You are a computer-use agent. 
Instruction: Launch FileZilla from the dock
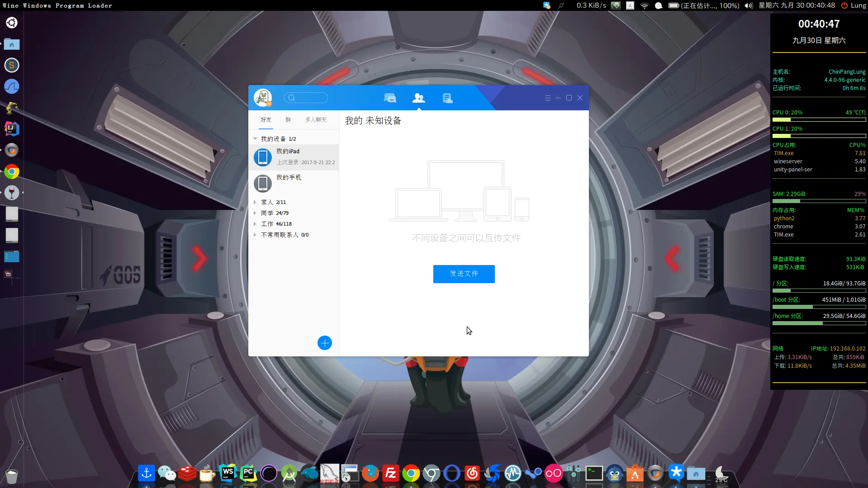(391, 474)
